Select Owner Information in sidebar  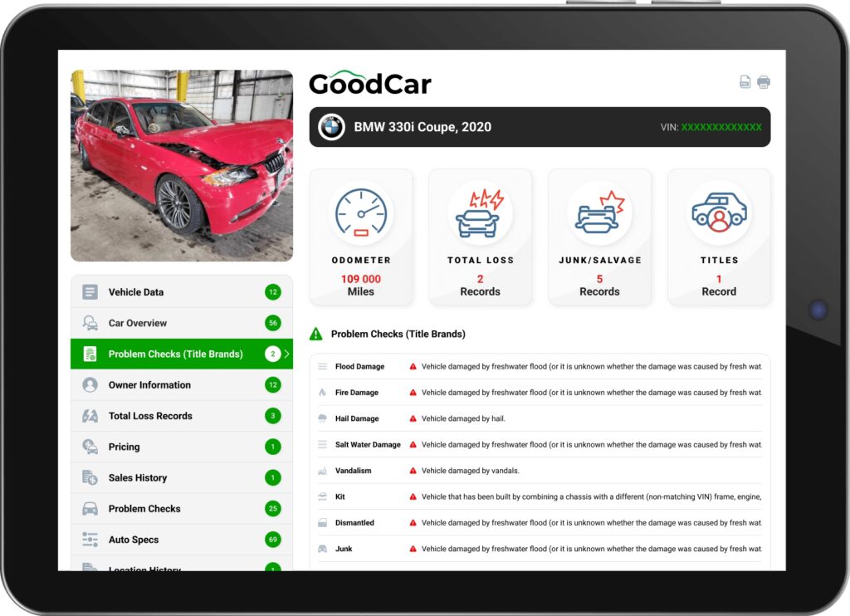[x=149, y=385]
